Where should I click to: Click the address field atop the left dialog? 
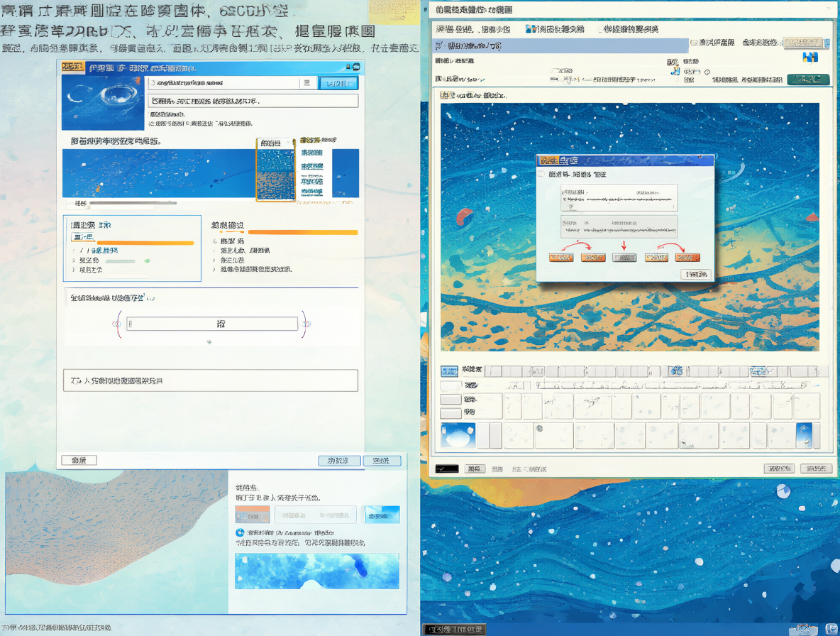click(x=224, y=83)
